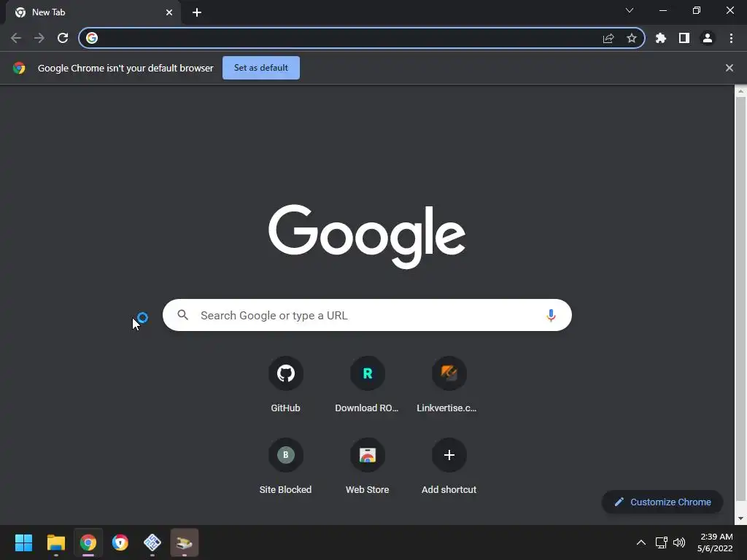Dismiss the default browser infobar
Image resolution: width=747 pixels, height=560 pixels.
tap(729, 68)
